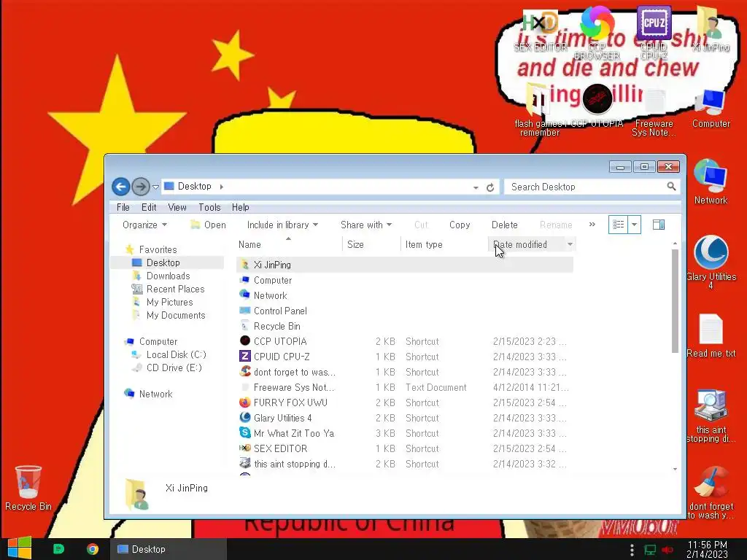
Task: Open the Windows Start button
Action: pos(20,548)
